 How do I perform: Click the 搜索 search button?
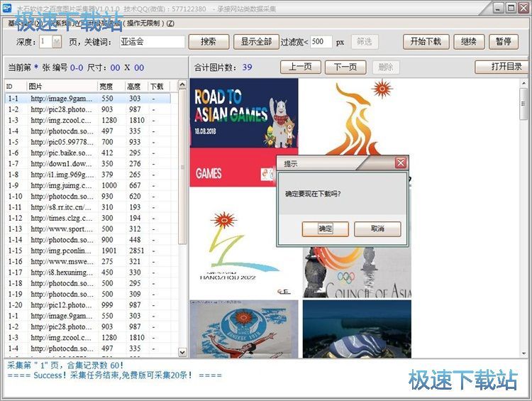(x=208, y=42)
